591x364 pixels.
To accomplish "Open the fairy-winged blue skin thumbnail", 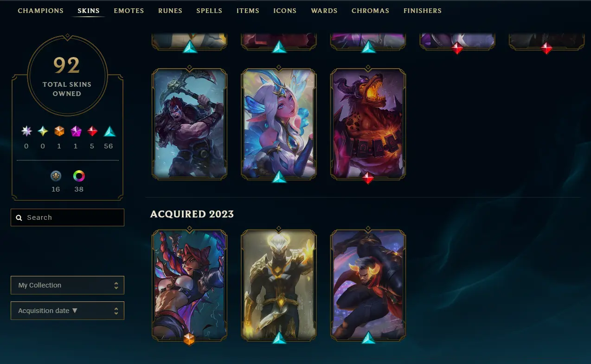I will (x=279, y=124).
